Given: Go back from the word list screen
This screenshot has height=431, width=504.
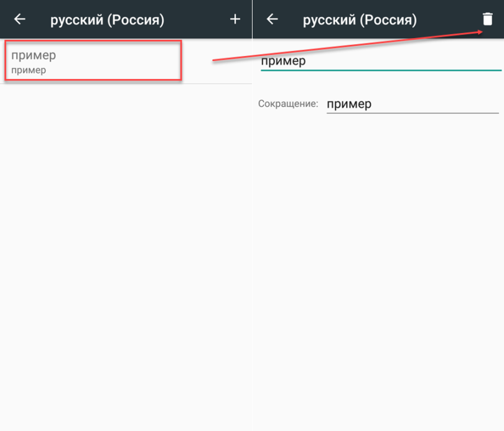Looking at the screenshot, I should click(20, 19).
